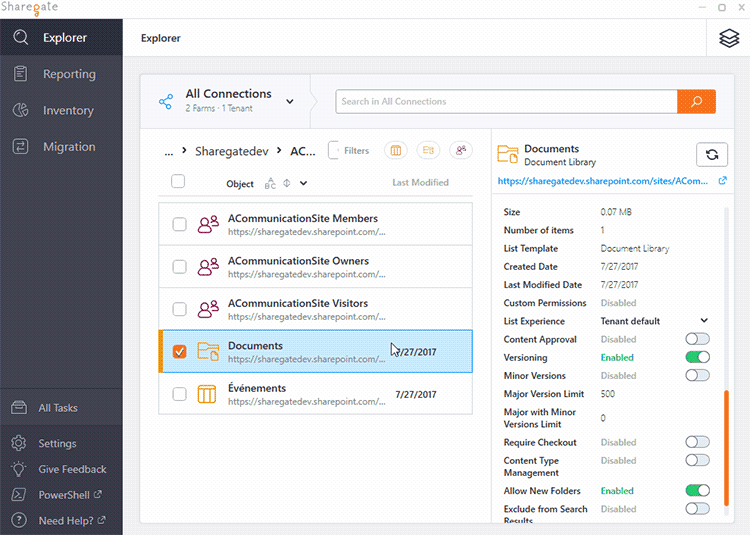
Task: Click the Explorer magnifier icon
Action: (x=21, y=37)
